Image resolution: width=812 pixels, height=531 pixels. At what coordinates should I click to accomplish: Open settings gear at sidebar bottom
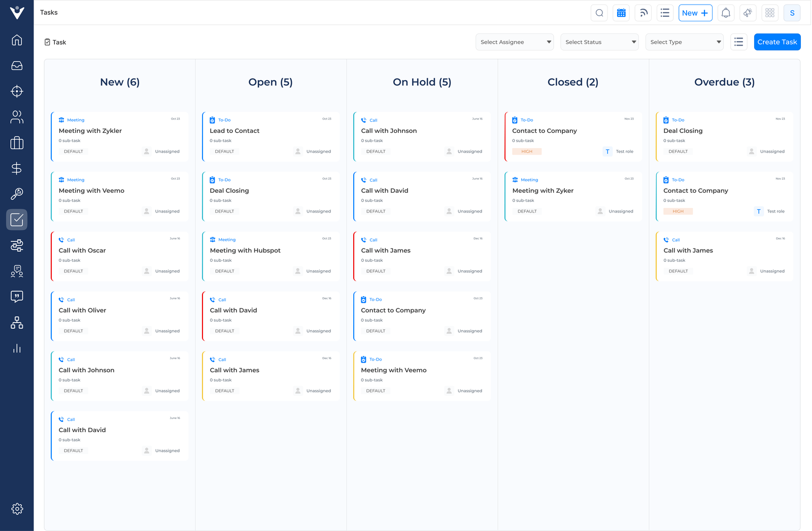point(17,509)
